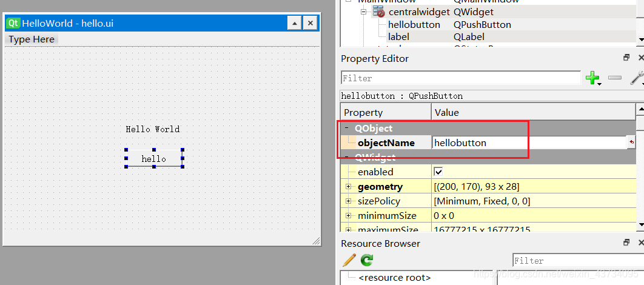Click the property editor scroll down arrow

pyautogui.click(x=640, y=224)
